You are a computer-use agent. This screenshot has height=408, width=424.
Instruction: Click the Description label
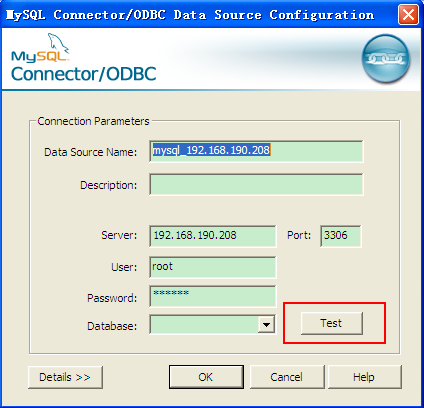tap(109, 185)
